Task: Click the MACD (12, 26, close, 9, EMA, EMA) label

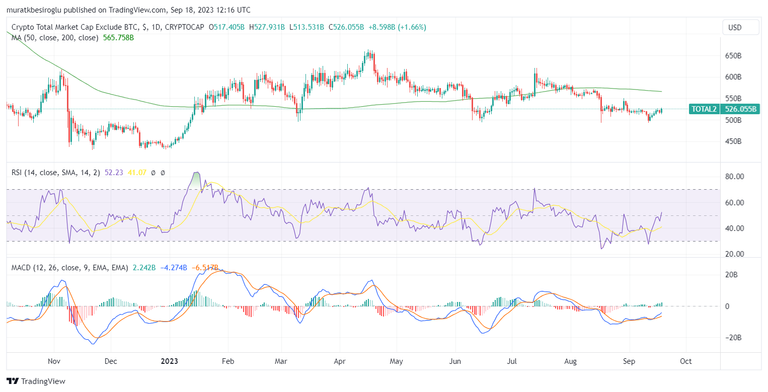Action: (x=70, y=268)
